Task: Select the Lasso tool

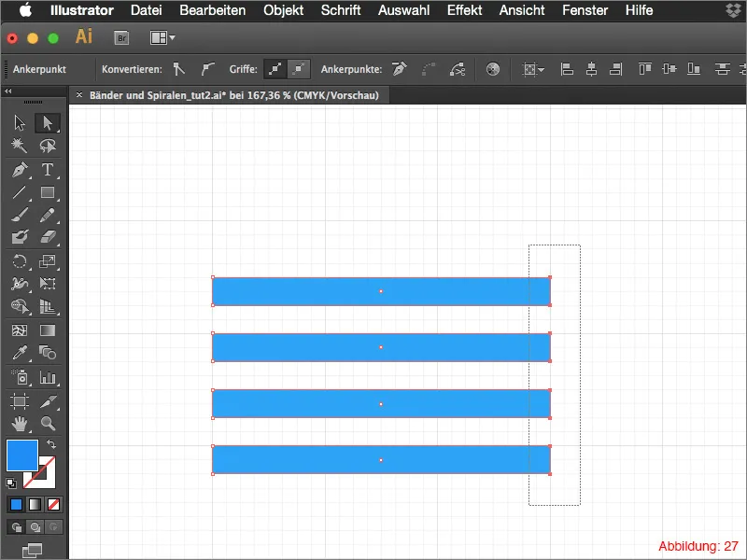Action: pyautogui.click(x=48, y=146)
